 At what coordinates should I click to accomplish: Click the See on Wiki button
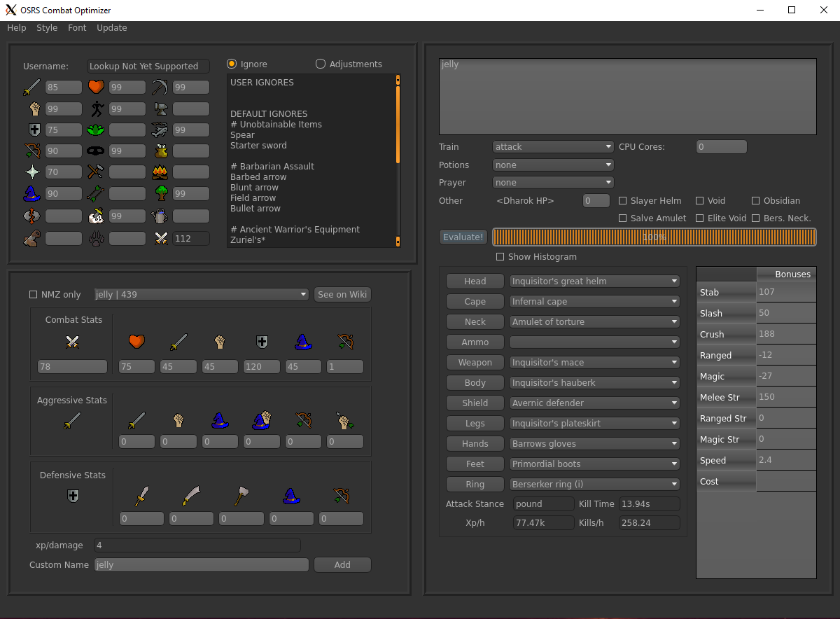point(342,295)
